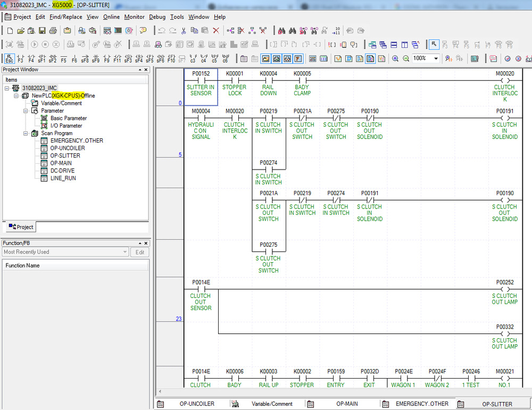Click the P00152 SLITTER IN SENSOR contact
This screenshot has height=410, width=532.
pos(201,80)
